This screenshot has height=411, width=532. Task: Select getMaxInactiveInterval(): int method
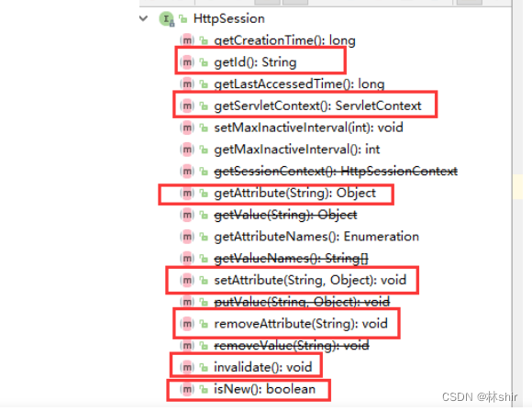coord(297,150)
